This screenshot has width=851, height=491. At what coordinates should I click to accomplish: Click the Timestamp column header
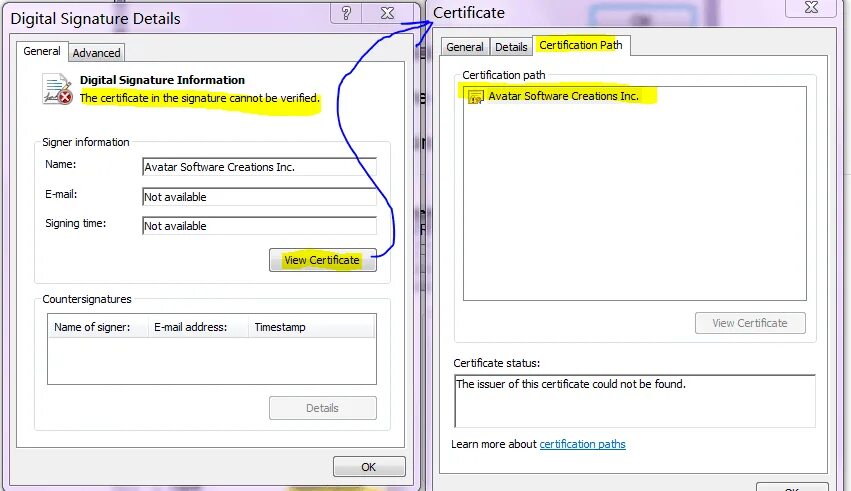point(312,327)
